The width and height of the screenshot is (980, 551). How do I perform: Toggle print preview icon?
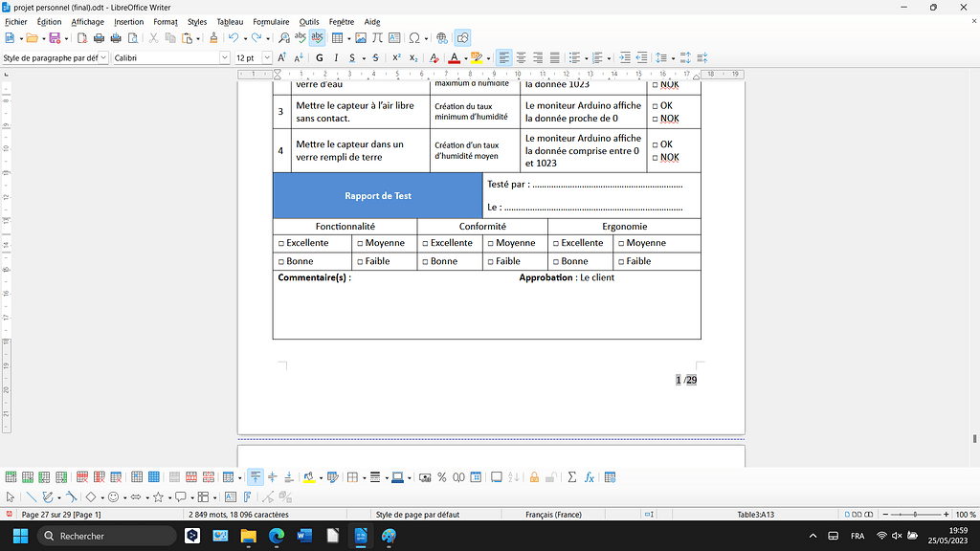pyautogui.click(x=132, y=38)
